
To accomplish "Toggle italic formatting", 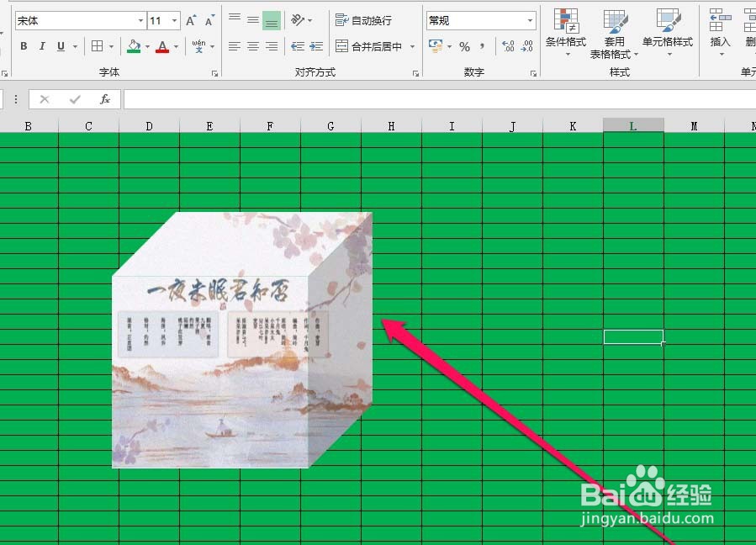I will 42,46.
